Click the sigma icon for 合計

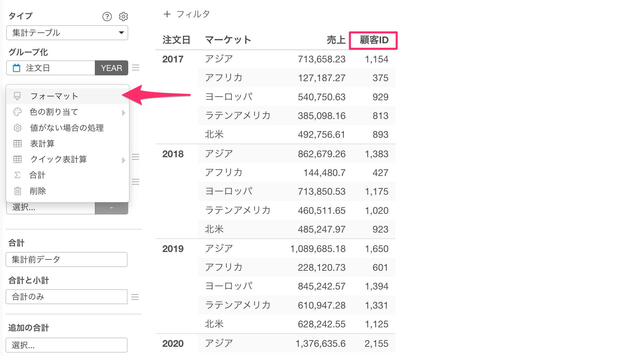[18, 175]
